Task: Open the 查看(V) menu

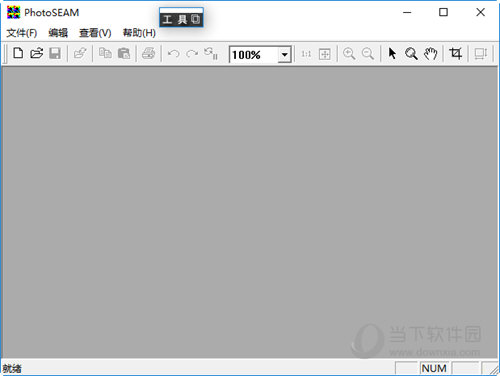Action: click(95, 33)
